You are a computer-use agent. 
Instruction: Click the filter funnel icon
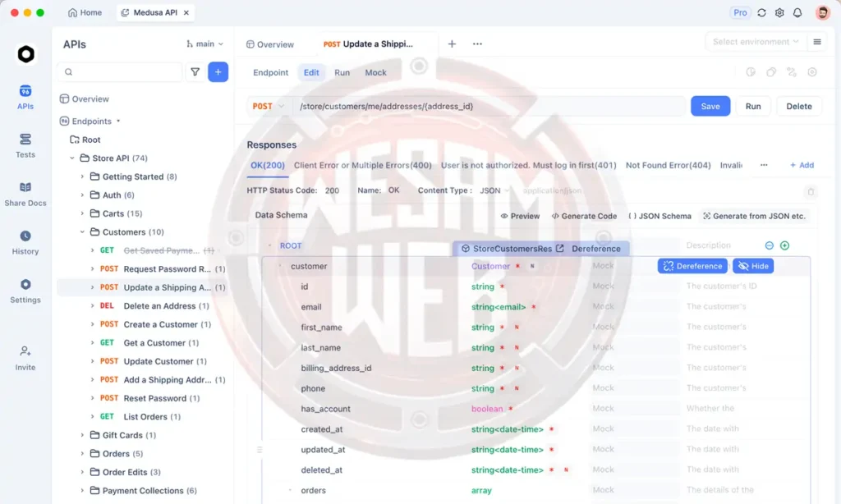(195, 72)
